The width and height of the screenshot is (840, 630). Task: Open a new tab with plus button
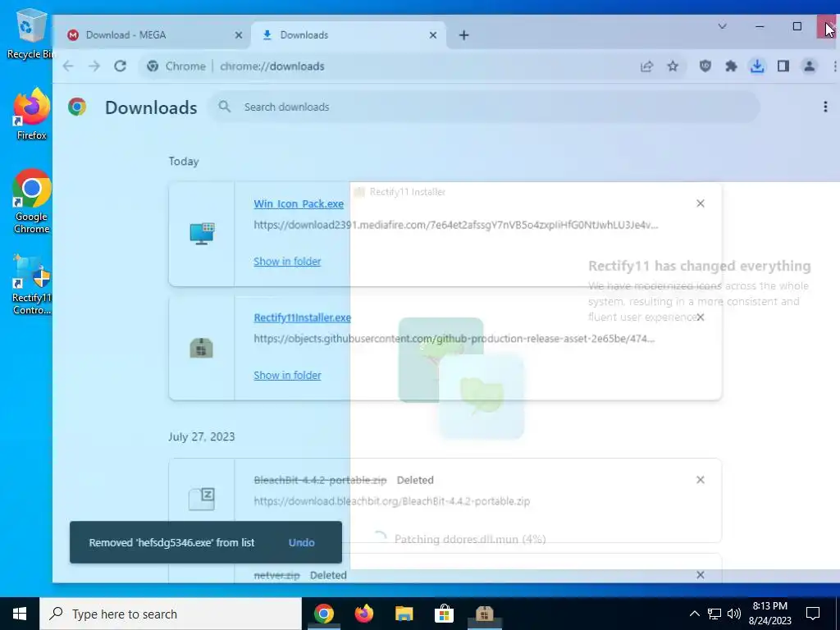pos(464,35)
